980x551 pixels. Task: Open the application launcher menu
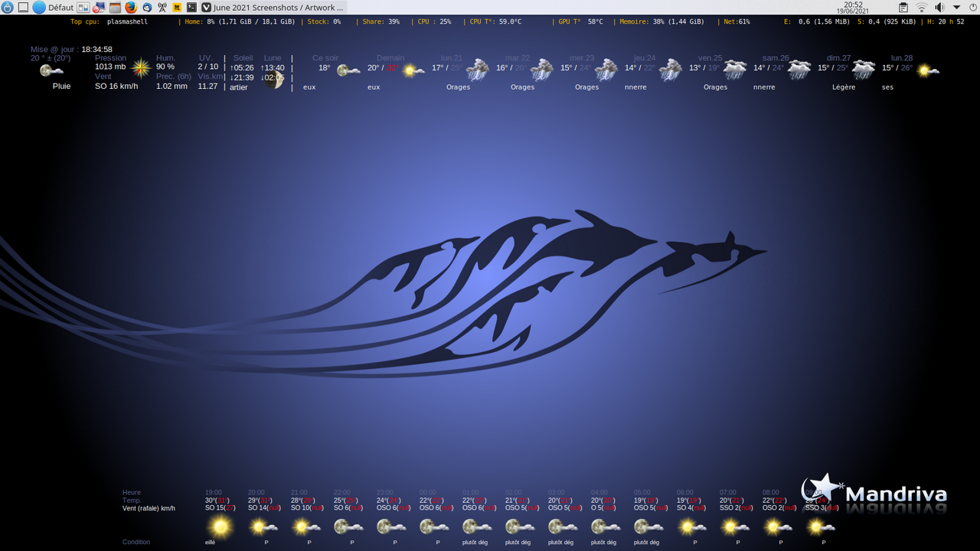pos(7,7)
